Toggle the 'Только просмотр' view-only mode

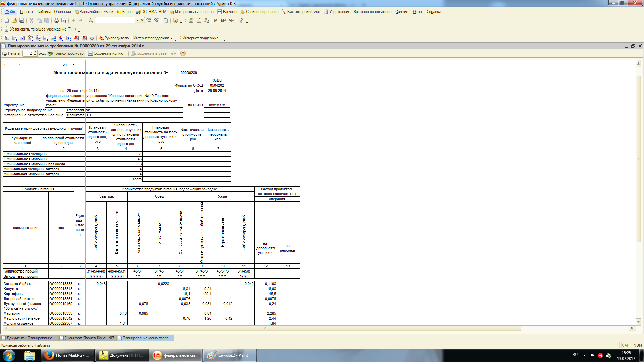coord(65,53)
